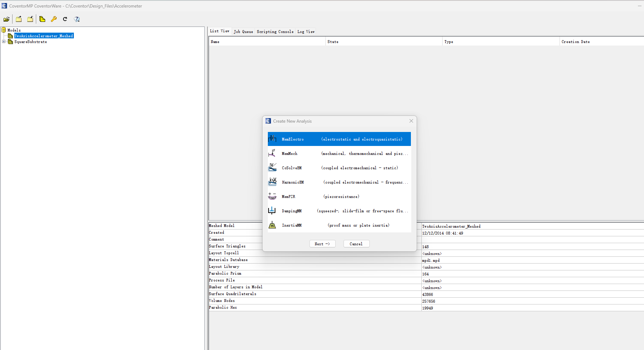Click the open project folder toolbar icon
Image resolution: width=644 pixels, height=350 pixels.
coord(6,19)
